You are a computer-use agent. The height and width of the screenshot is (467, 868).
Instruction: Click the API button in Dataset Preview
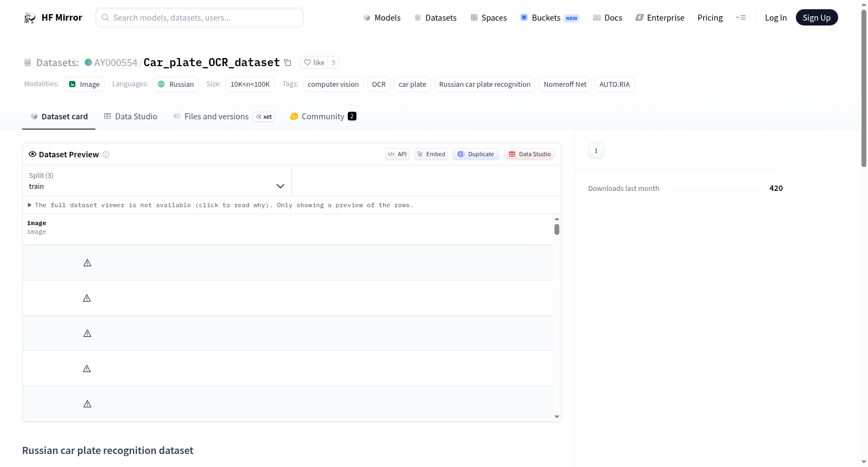coord(397,154)
